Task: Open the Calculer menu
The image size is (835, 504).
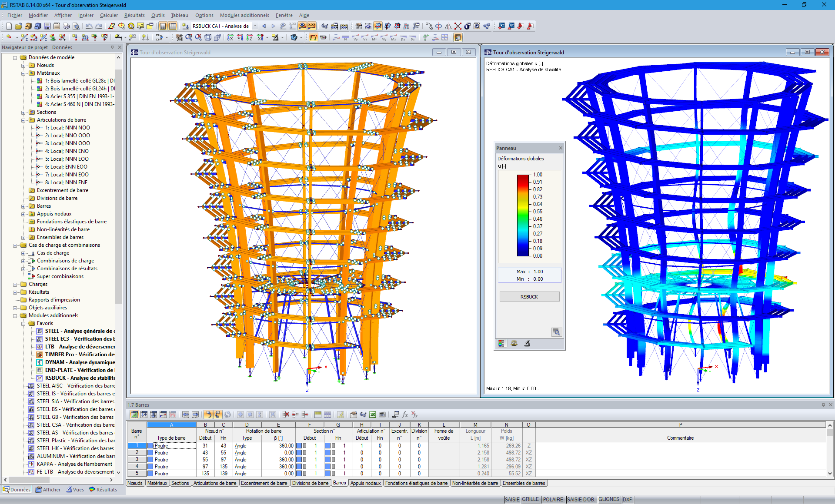Action: click(109, 15)
